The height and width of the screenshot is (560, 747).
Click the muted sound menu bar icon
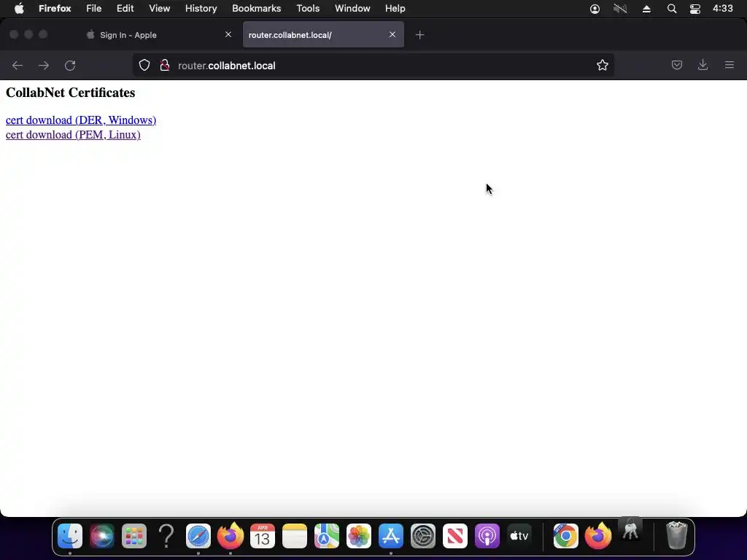point(620,9)
